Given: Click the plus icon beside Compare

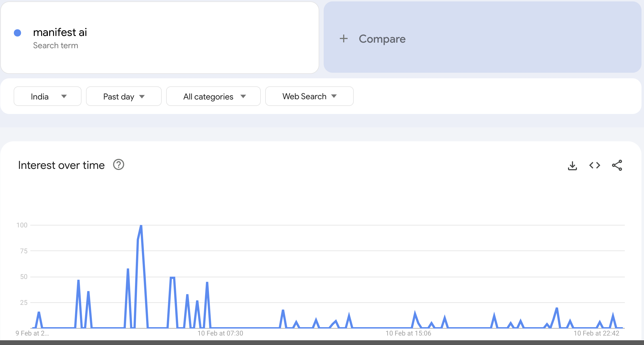Looking at the screenshot, I should pos(344,38).
